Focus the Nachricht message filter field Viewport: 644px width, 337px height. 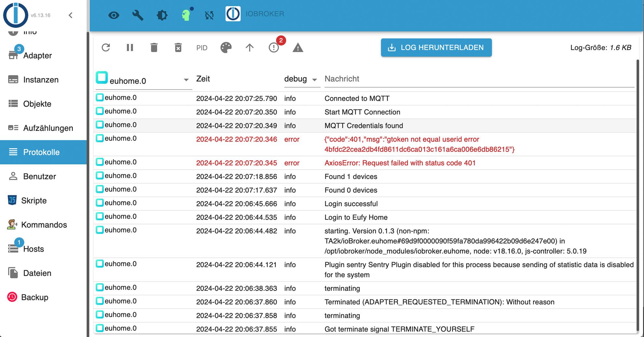pyautogui.click(x=479, y=79)
